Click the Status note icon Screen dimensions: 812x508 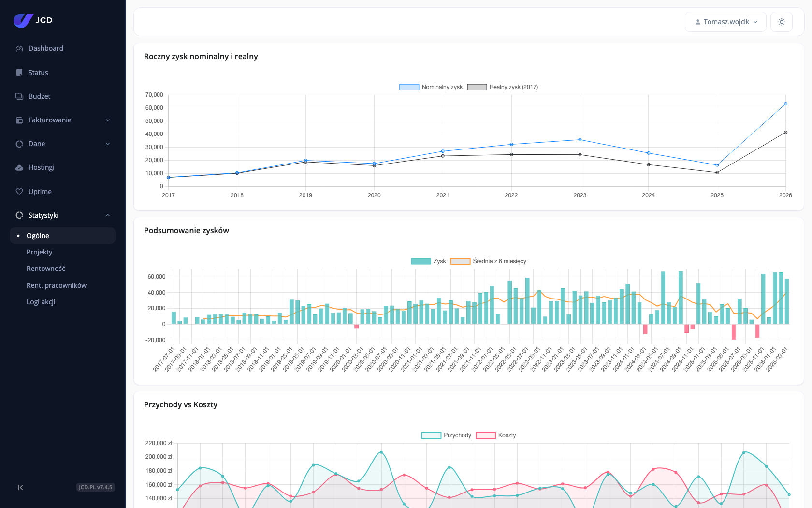pyautogui.click(x=19, y=73)
